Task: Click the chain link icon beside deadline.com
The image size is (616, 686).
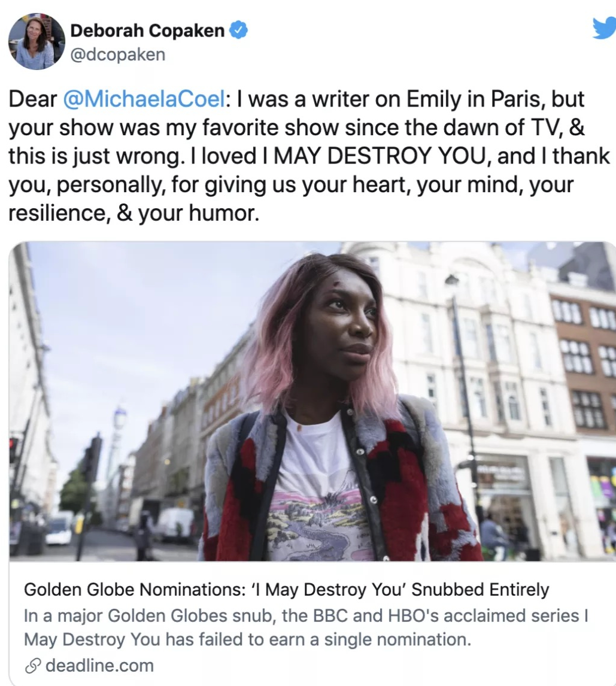Action: coord(33,666)
